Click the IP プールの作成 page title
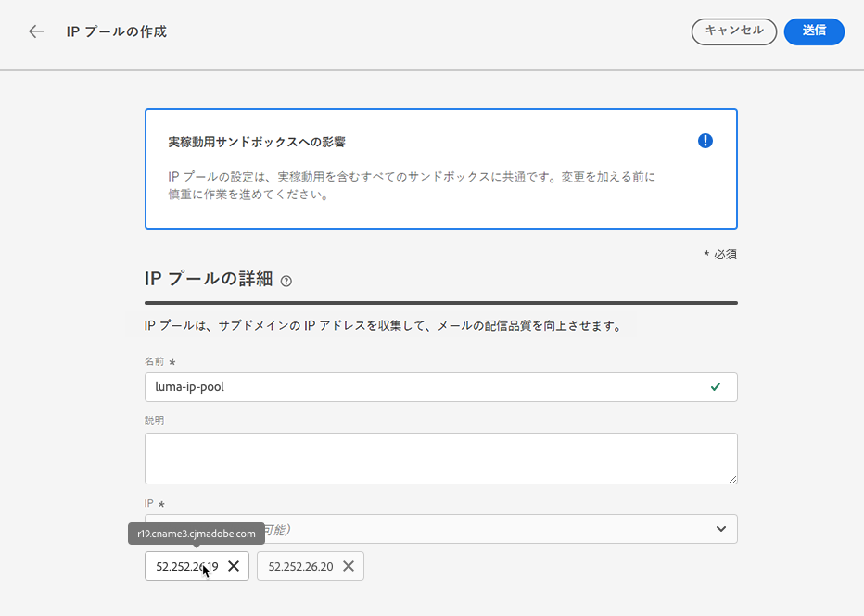The height and width of the screenshot is (616, 864). point(117,31)
